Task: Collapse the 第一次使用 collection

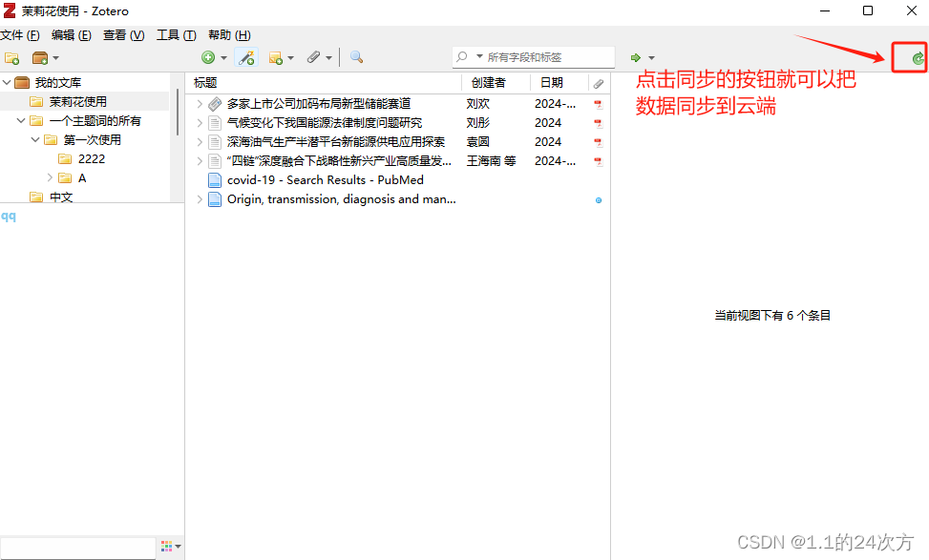Action: 35,139
